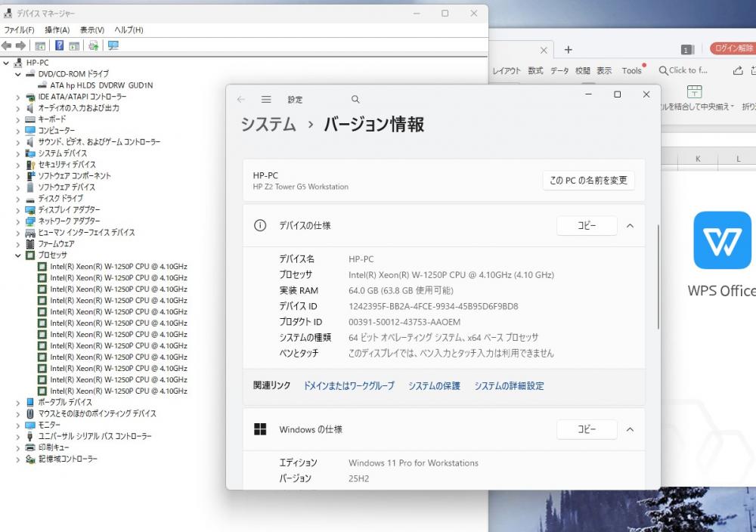Open the ドメインまたはワークグループ link

pyautogui.click(x=349, y=385)
